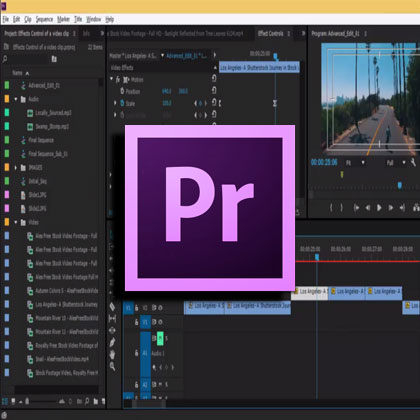Go to In point in Program monitor

356,208
